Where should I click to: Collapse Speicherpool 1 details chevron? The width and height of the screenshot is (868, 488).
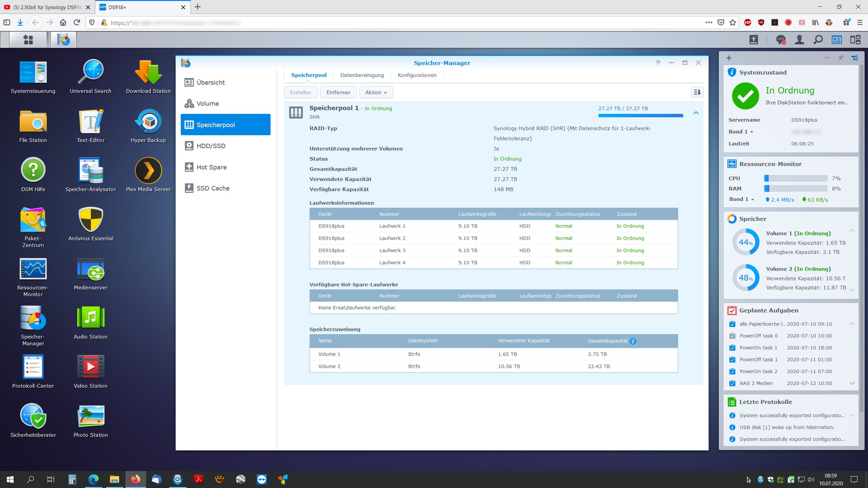pos(696,113)
